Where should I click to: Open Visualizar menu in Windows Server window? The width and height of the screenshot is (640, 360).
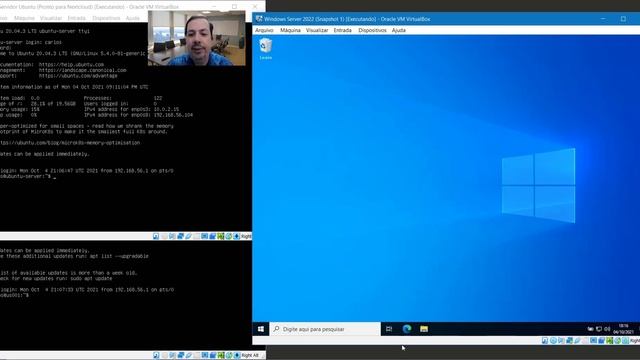317,30
